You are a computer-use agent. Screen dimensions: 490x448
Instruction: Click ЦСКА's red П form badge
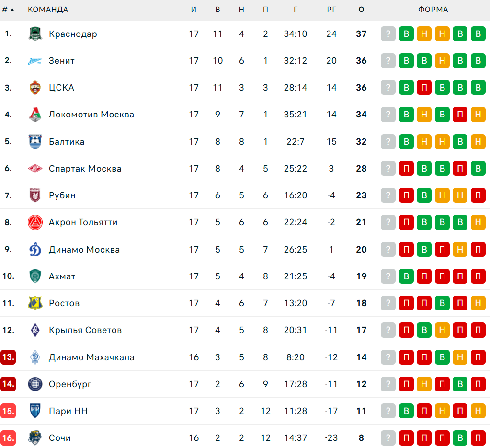coord(424,88)
